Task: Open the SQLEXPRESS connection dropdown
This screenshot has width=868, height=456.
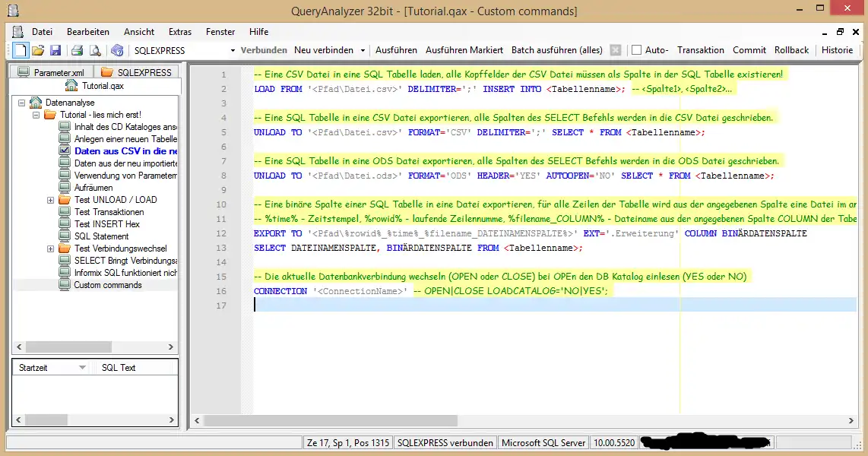Action: pyautogui.click(x=233, y=50)
